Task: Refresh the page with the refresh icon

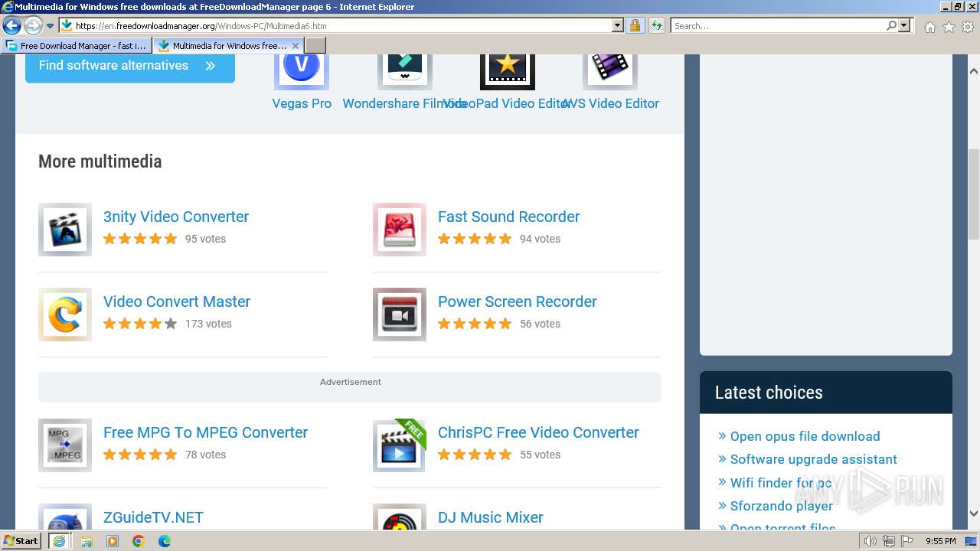Action: tap(656, 26)
